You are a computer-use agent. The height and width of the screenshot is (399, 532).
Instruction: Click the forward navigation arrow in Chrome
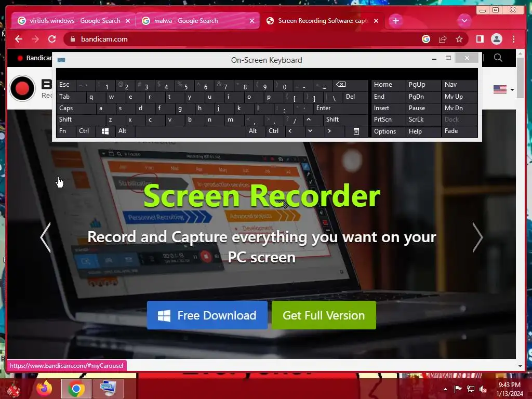coord(35,39)
